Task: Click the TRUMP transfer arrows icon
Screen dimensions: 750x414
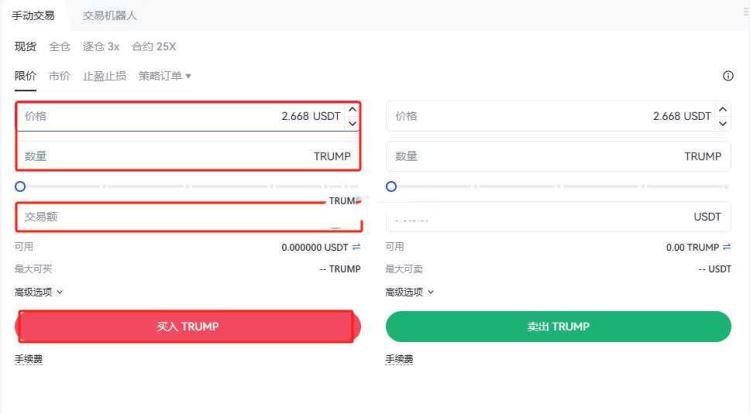Action: click(727, 247)
